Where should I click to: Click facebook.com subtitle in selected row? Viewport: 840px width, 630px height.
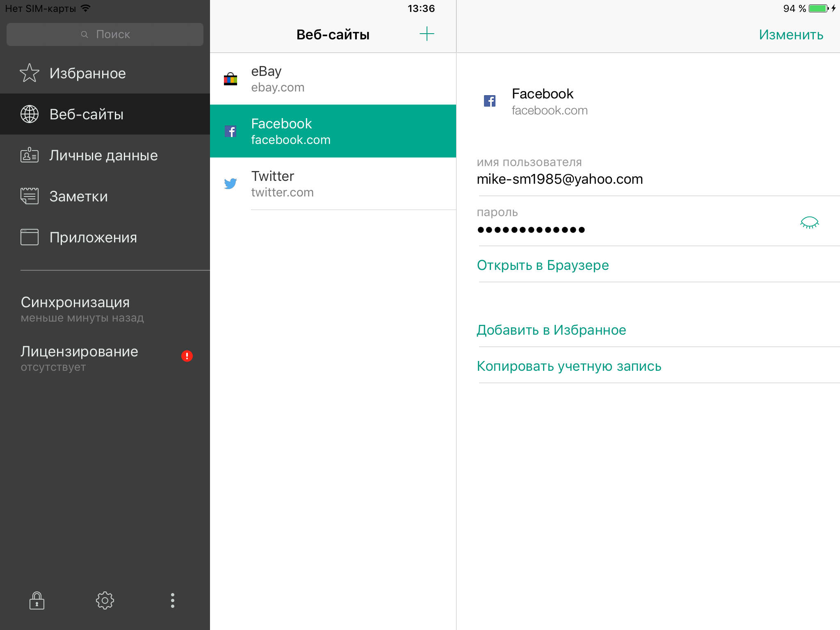coord(291,140)
